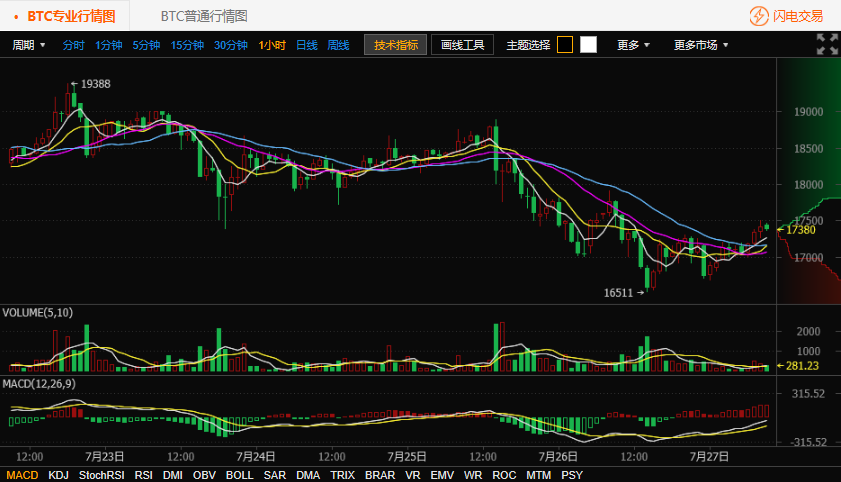
Task: Select the 周线 timeframe
Action: [338, 45]
